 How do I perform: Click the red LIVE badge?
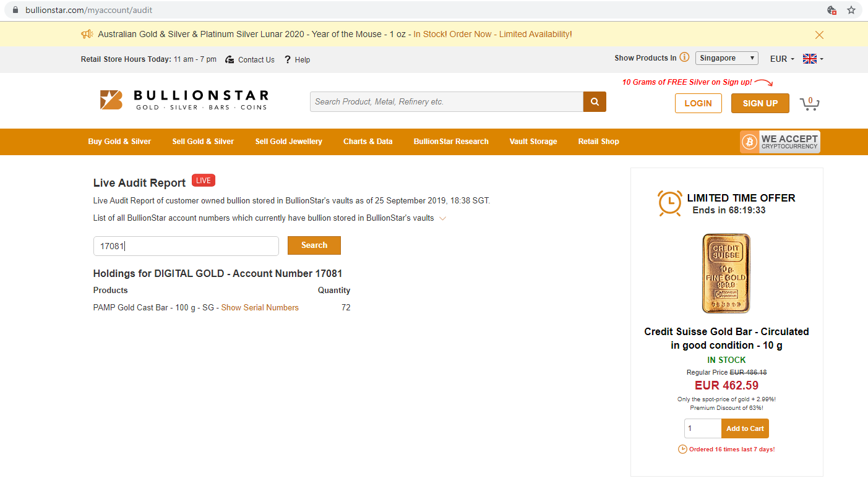pos(204,181)
